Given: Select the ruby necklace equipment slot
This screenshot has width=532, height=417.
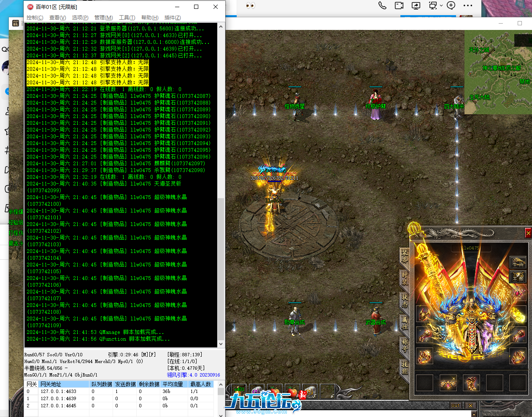Looking at the screenshot, I should tap(518, 292).
